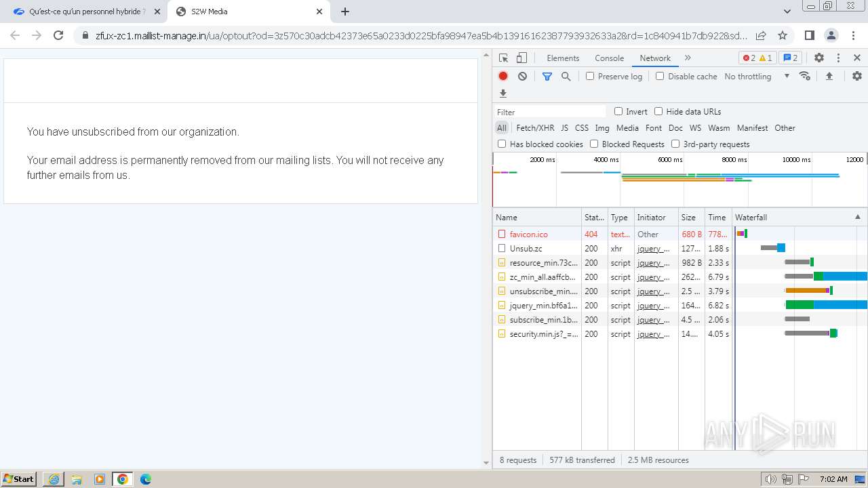868x488 pixels.
Task: Check Has blocked cookies checkbox
Action: click(502, 144)
